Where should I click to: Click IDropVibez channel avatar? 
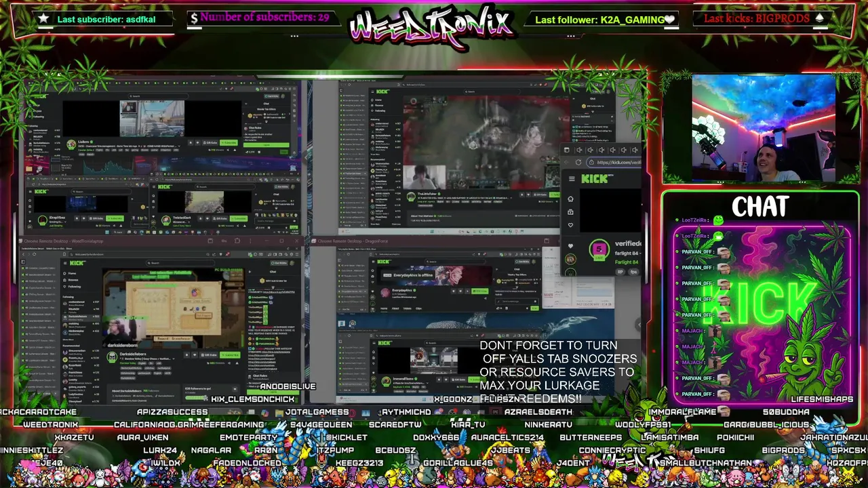coord(42,220)
